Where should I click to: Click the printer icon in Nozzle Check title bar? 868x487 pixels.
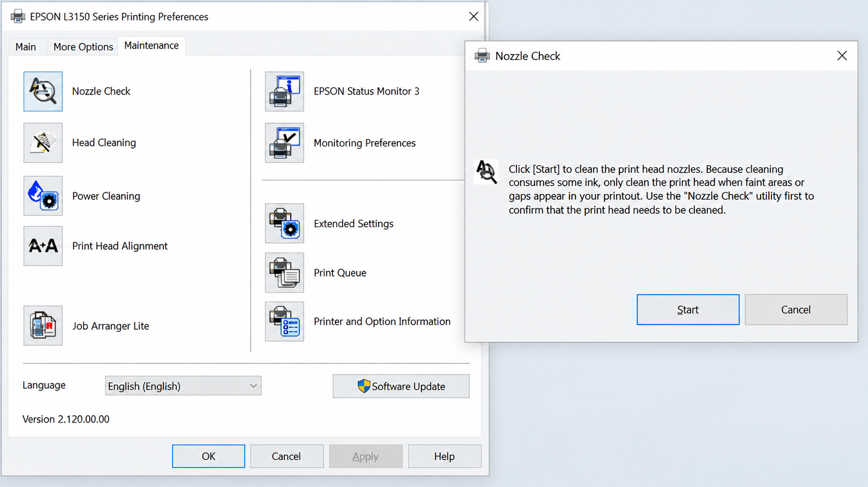click(482, 56)
